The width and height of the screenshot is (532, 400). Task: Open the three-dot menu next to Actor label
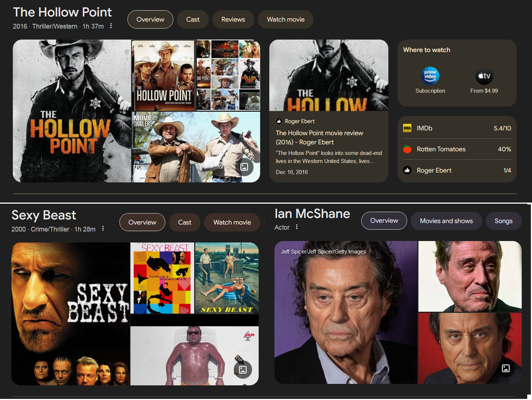tap(297, 227)
